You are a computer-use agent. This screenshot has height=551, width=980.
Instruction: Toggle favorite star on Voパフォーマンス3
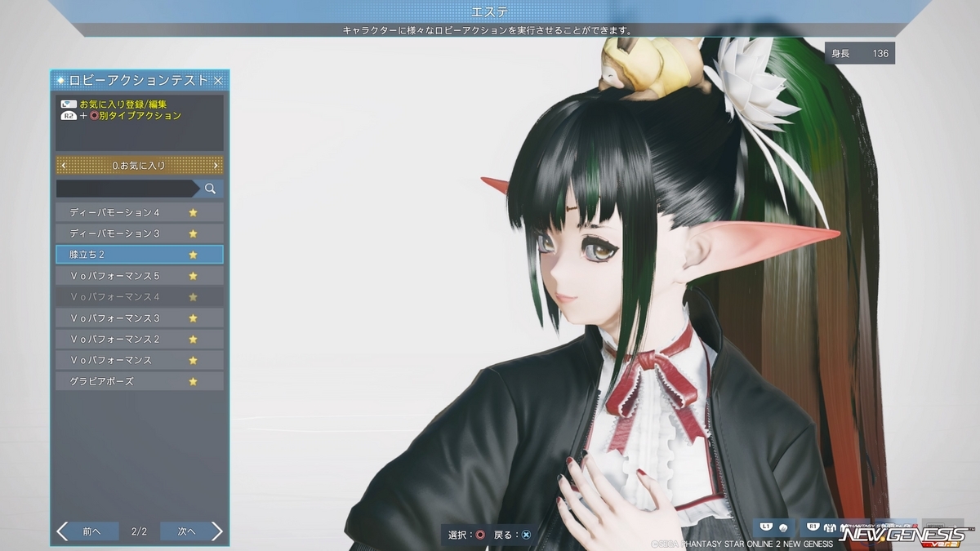click(x=194, y=318)
